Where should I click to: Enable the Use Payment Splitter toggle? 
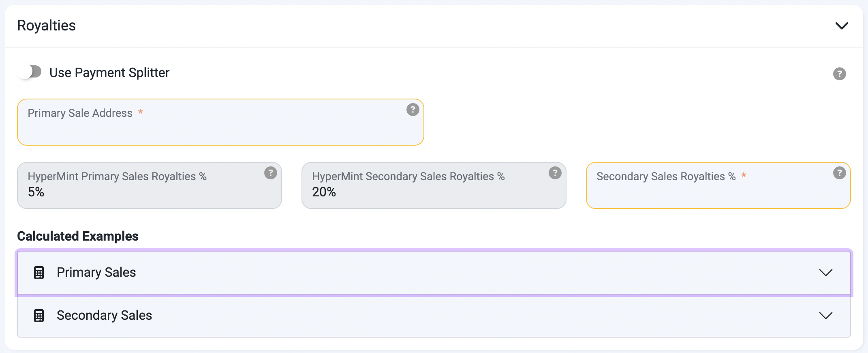pyautogui.click(x=30, y=72)
